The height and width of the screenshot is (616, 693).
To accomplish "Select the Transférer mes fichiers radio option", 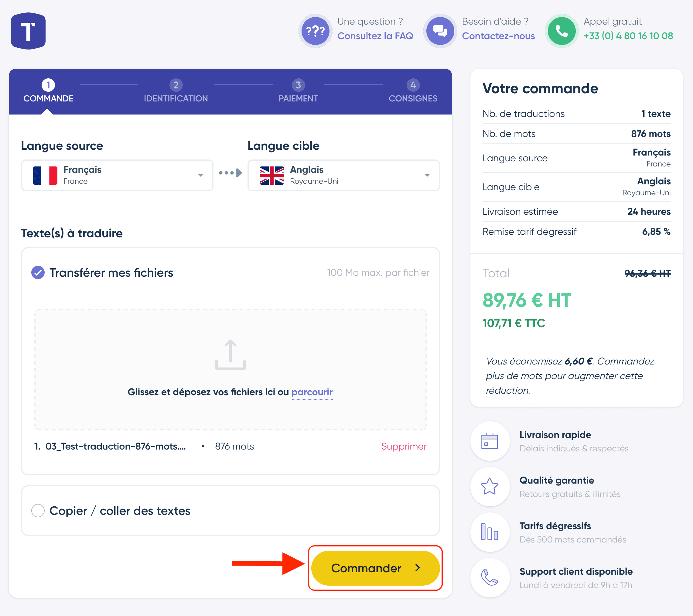I will click(38, 273).
